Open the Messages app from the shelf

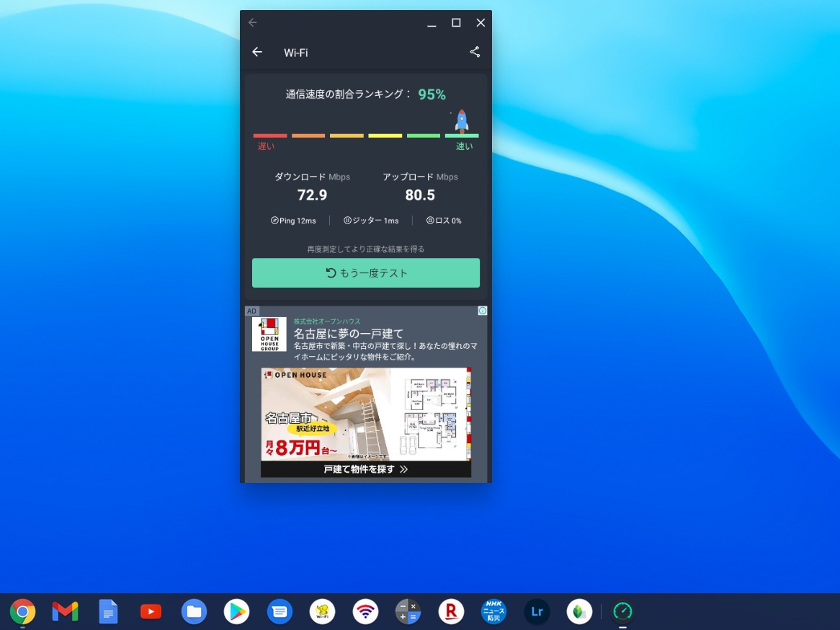280,611
